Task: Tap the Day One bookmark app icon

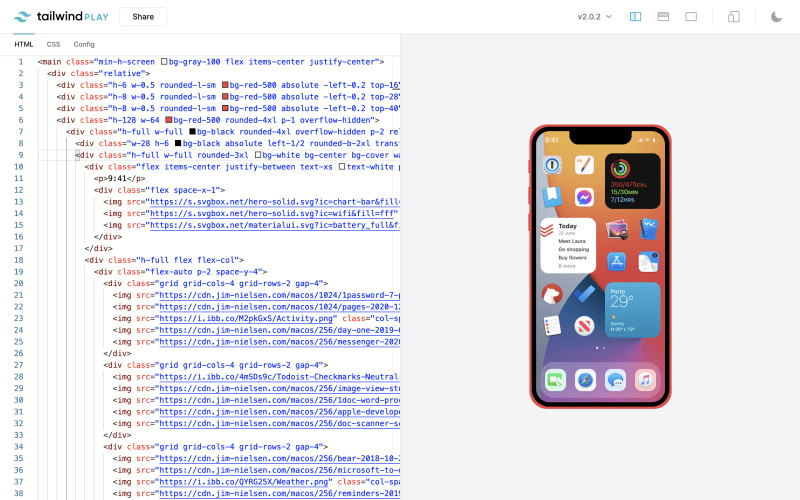Action: coord(552,197)
